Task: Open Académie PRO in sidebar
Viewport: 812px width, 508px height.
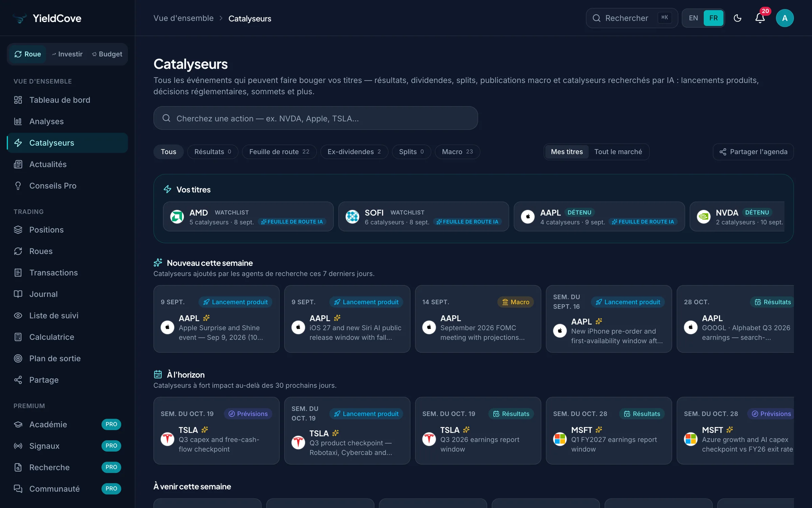Action: pos(67,424)
